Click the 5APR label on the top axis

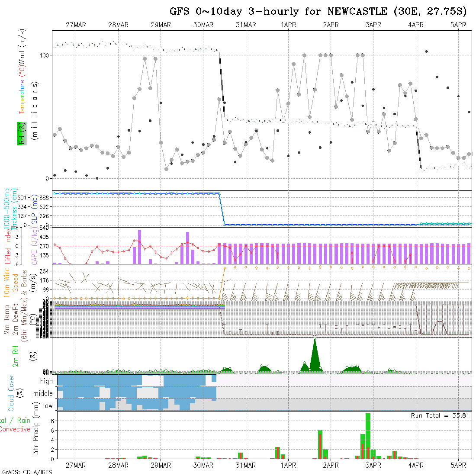point(458,25)
